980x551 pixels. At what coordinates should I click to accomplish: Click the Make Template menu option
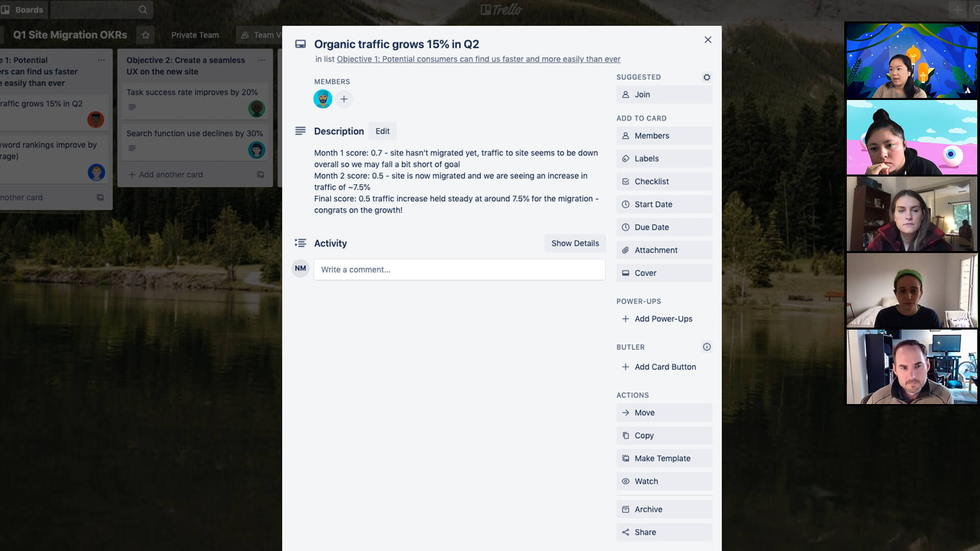[x=663, y=458]
